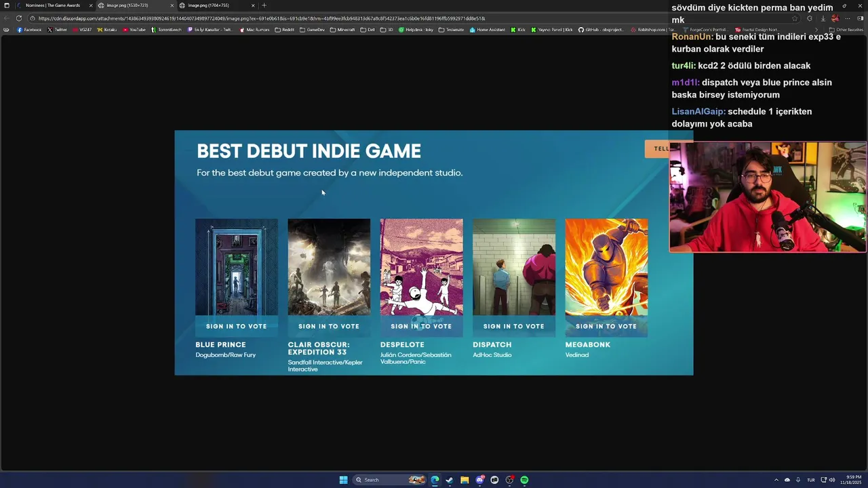Open Spotify from taskbar

[524, 480]
